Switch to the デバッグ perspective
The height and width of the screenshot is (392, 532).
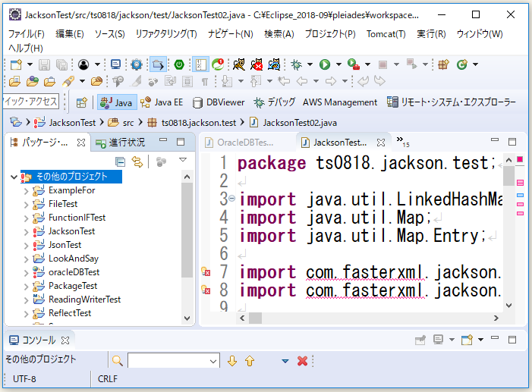click(x=275, y=102)
